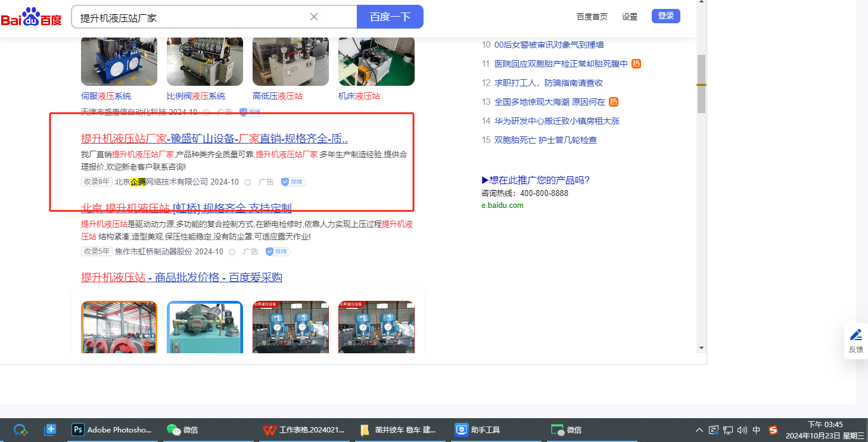Open the 豫盛矿山设备 result title
This screenshot has width=868, height=442.
pyautogui.click(x=214, y=139)
